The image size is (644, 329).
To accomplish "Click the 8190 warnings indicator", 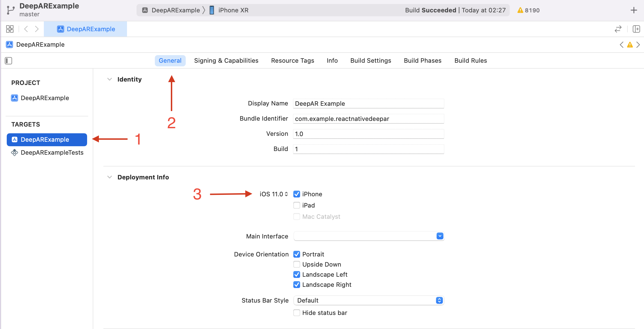I will tap(529, 10).
